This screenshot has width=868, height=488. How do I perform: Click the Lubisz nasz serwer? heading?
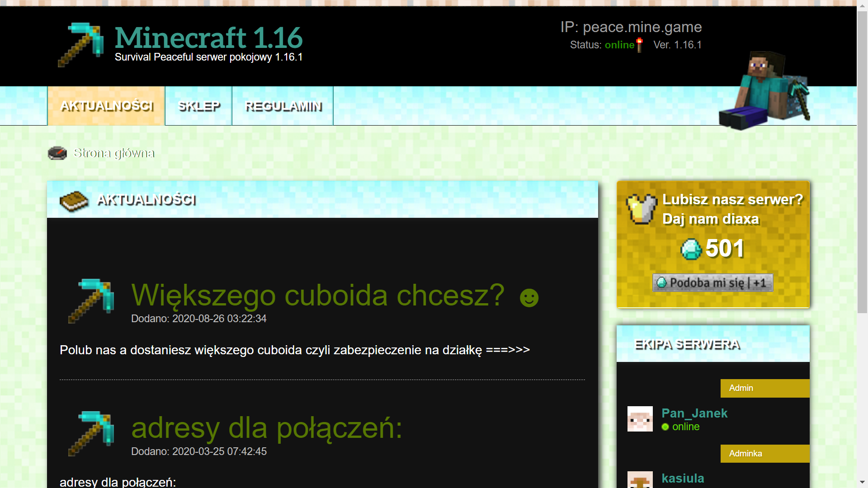(x=732, y=199)
